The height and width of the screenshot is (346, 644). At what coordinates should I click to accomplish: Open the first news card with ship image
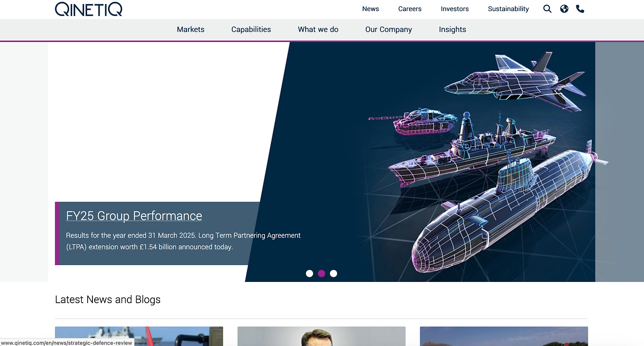pos(139,336)
